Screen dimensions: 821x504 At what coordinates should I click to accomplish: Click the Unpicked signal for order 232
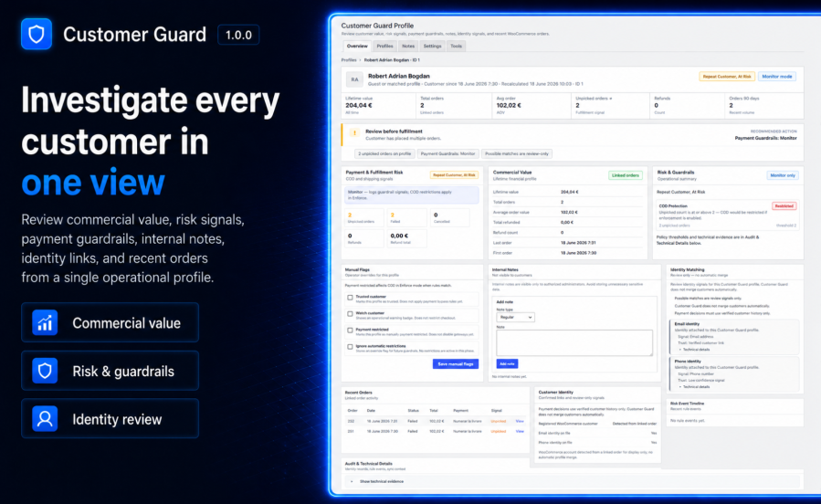coord(498,421)
